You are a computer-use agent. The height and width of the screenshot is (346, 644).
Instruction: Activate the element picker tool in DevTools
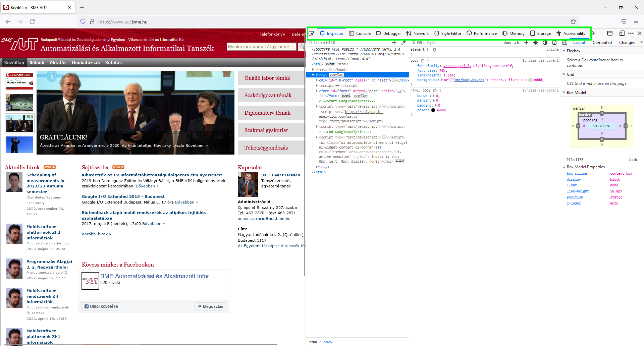point(311,33)
